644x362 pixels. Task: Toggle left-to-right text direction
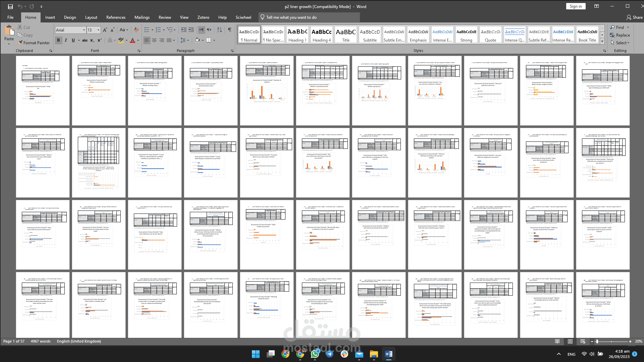point(201,30)
